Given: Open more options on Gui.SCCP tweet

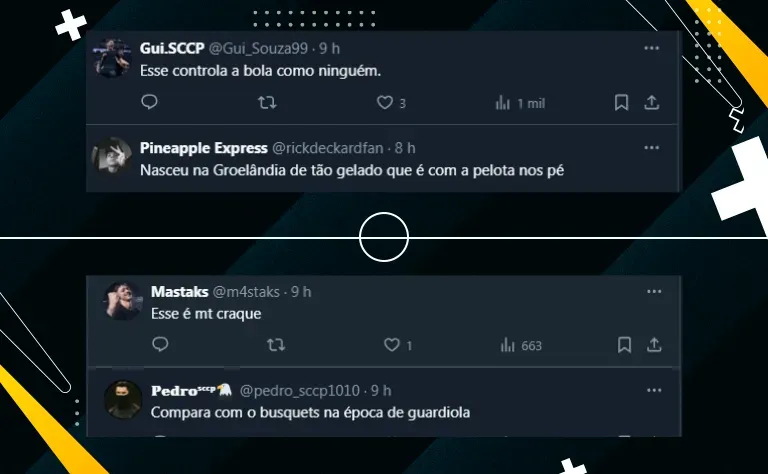Looking at the screenshot, I should pyautogui.click(x=651, y=48).
